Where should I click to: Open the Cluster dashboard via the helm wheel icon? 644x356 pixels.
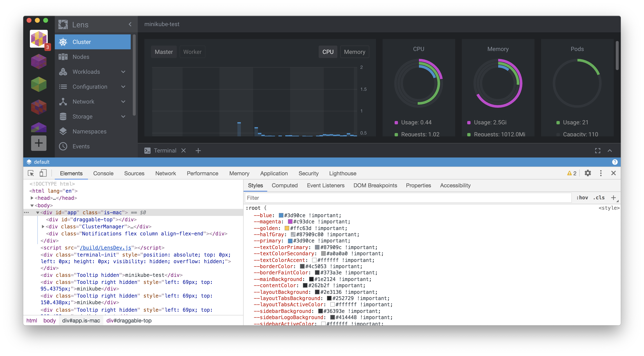(63, 42)
